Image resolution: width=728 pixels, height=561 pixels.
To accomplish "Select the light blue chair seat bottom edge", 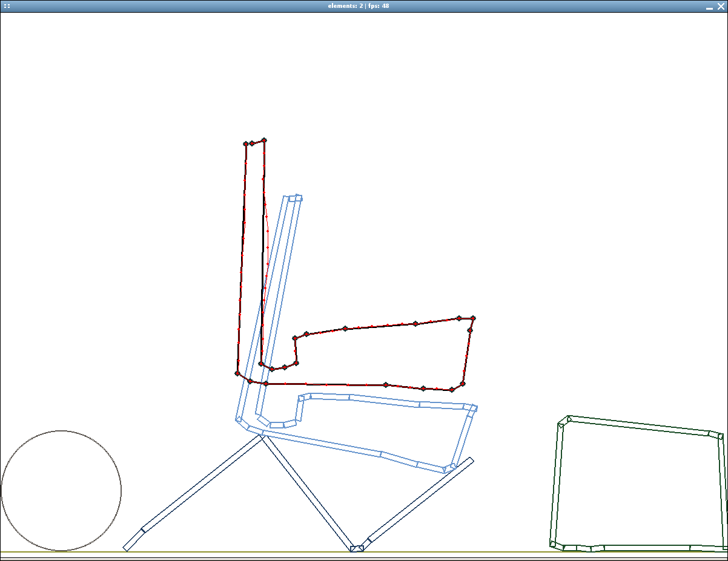I will pos(351,448).
